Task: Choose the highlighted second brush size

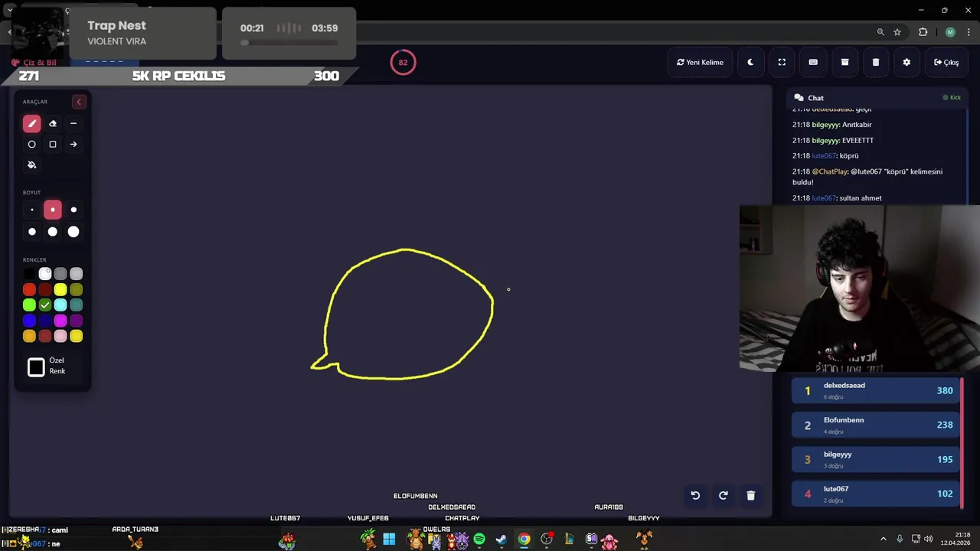Action: (x=53, y=210)
